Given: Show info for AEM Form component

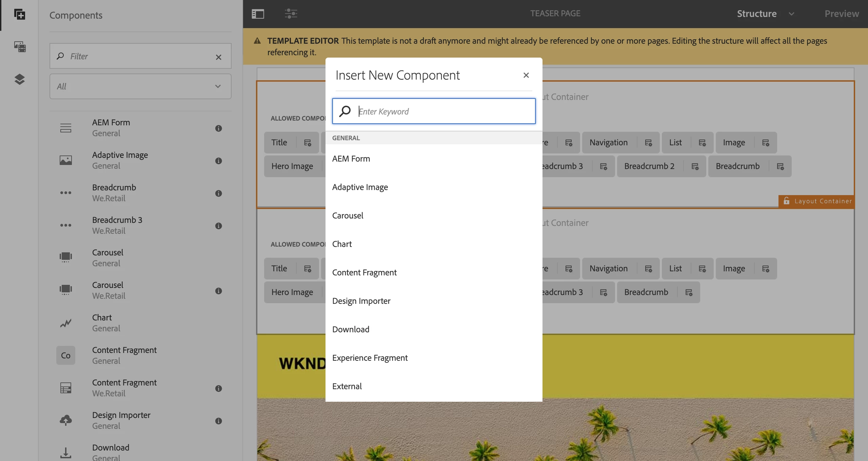Looking at the screenshot, I should tap(218, 128).
